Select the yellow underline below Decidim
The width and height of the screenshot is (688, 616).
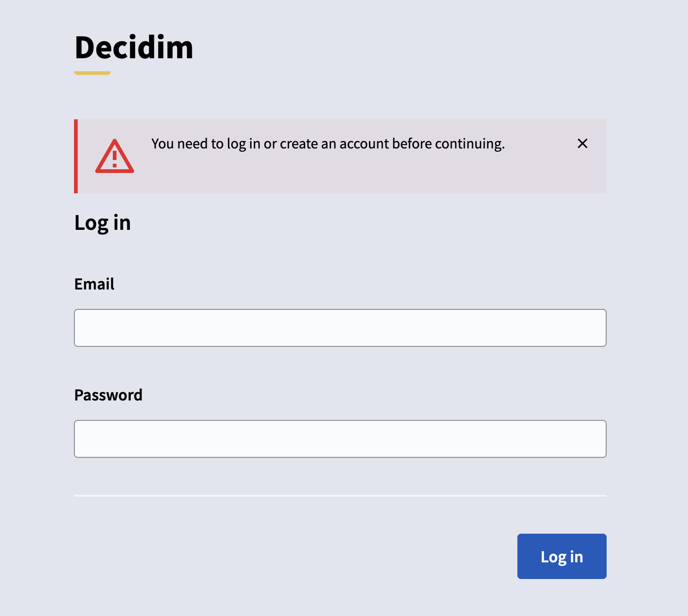coord(92,72)
